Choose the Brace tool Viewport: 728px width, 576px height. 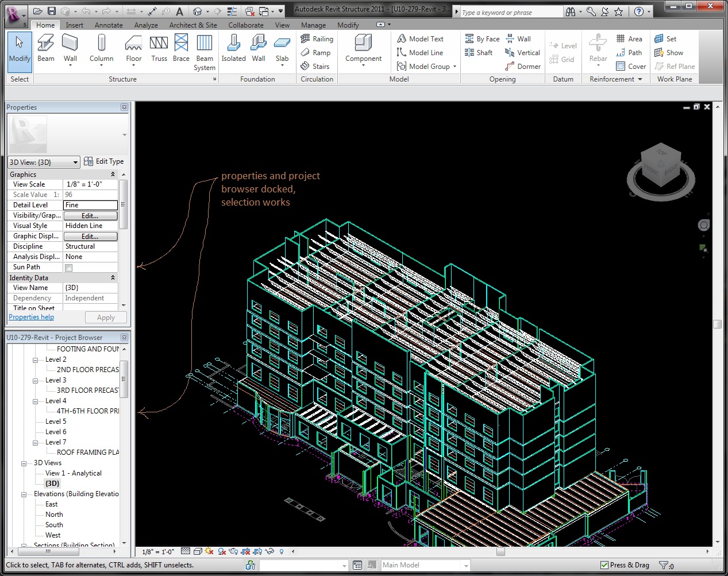coord(181,48)
